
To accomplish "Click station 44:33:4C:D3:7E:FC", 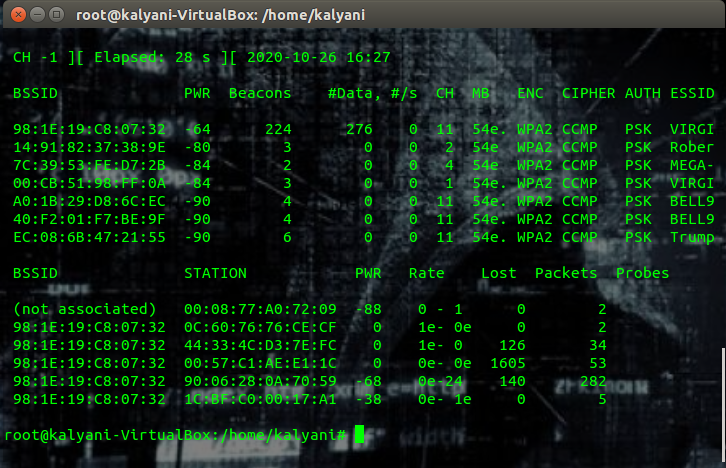I will coord(260,345).
